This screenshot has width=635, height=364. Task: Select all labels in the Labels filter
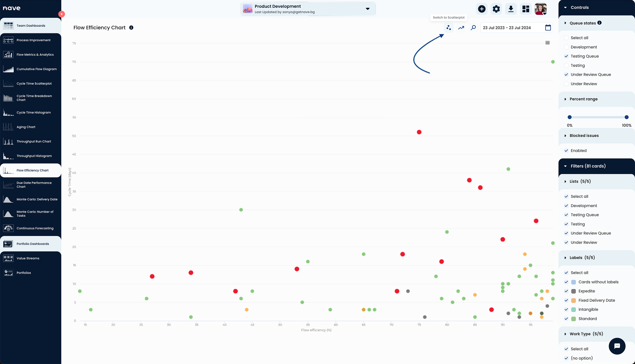566,272
